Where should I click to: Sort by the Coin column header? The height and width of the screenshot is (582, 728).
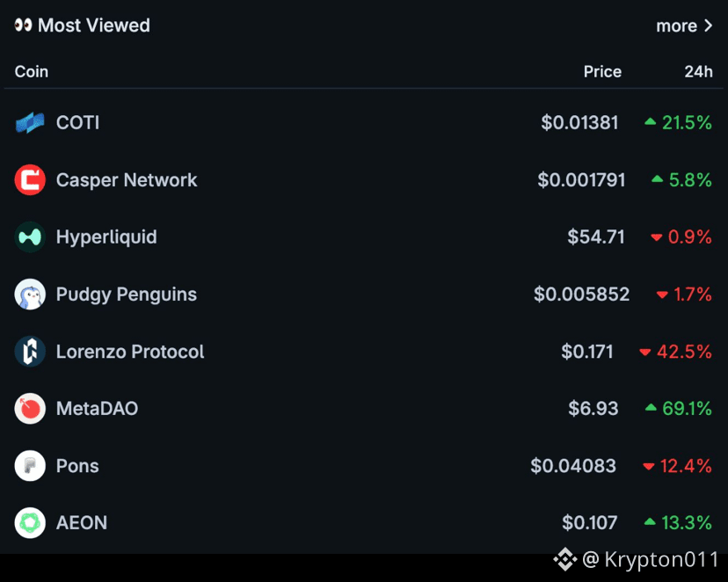(x=32, y=71)
